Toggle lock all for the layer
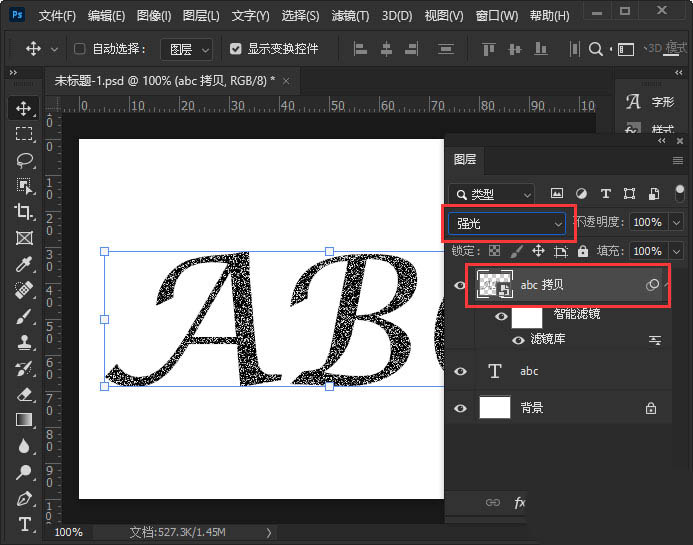Image resolution: width=693 pixels, height=545 pixels. [583, 251]
